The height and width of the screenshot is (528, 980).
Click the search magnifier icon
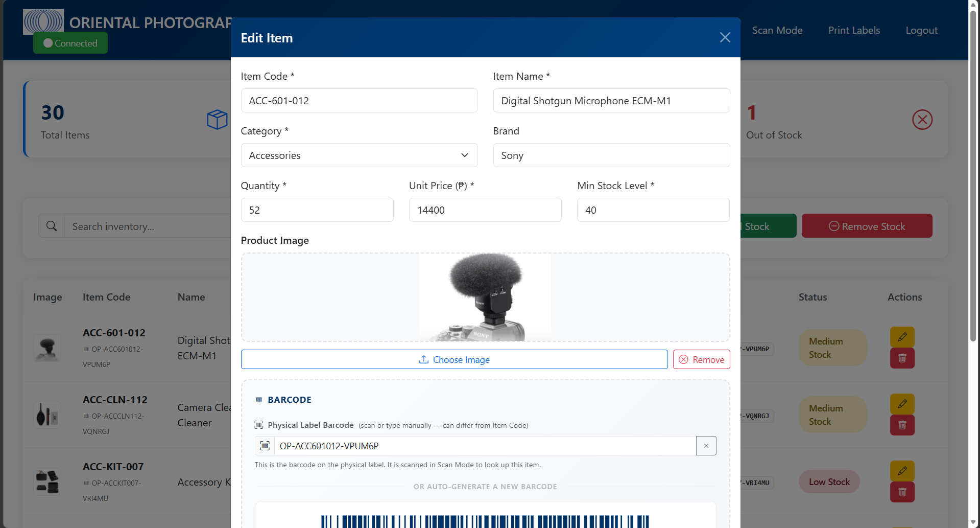tap(52, 226)
